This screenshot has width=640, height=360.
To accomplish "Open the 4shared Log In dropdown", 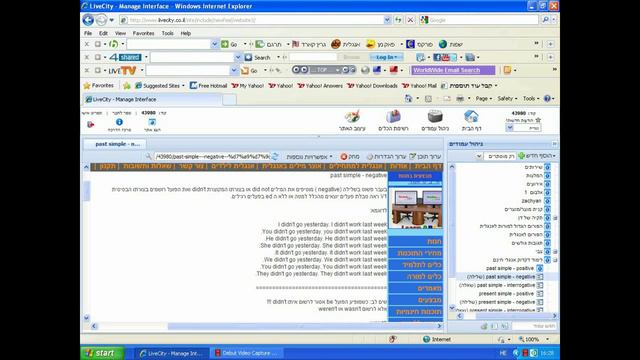I will 386,57.
